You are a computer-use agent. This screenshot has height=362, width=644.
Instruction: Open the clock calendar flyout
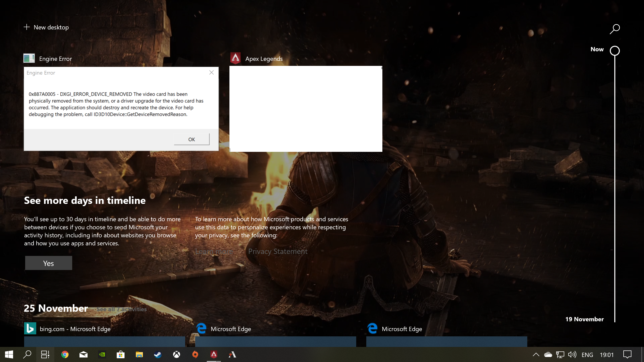(607, 355)
